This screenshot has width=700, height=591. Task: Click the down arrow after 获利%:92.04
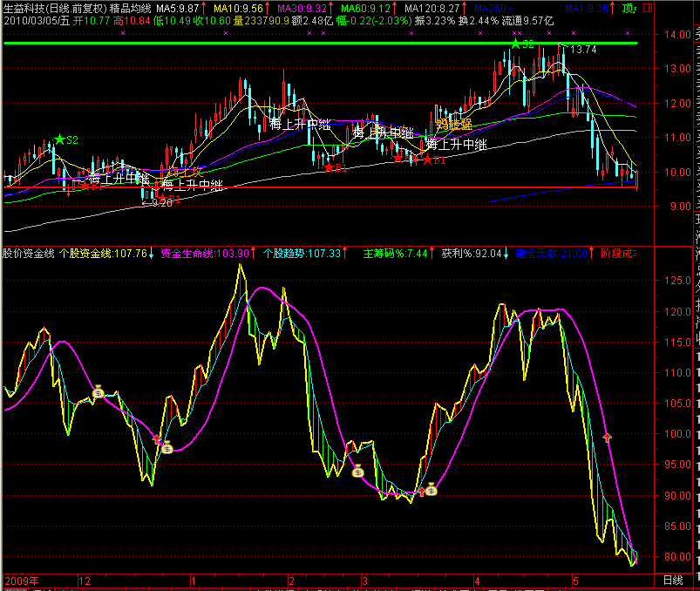506,254
